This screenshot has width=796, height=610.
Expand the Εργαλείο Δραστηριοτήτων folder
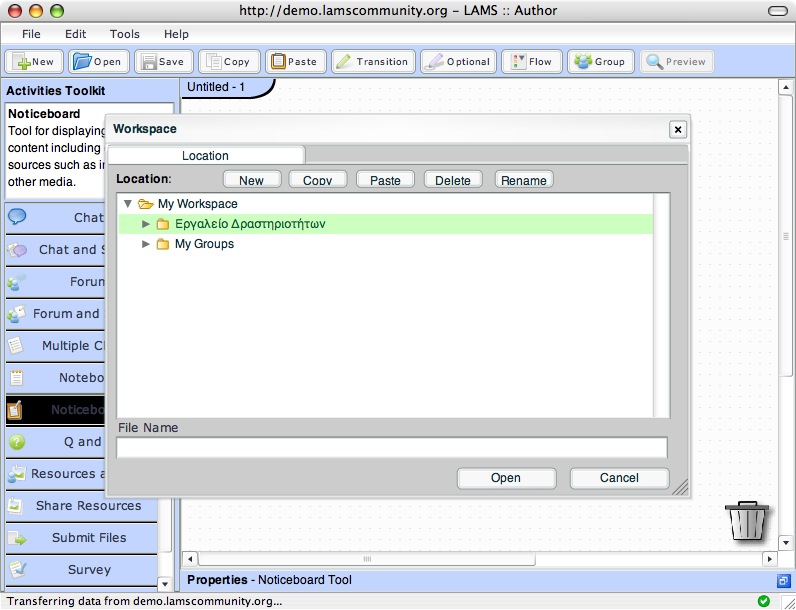(146, 224)
